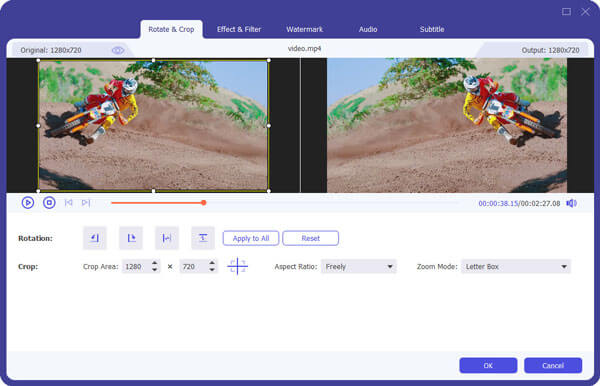The height and width of the screenshot is (386, 600).
Task: Flip video horizontally
Action: (167, 238)
